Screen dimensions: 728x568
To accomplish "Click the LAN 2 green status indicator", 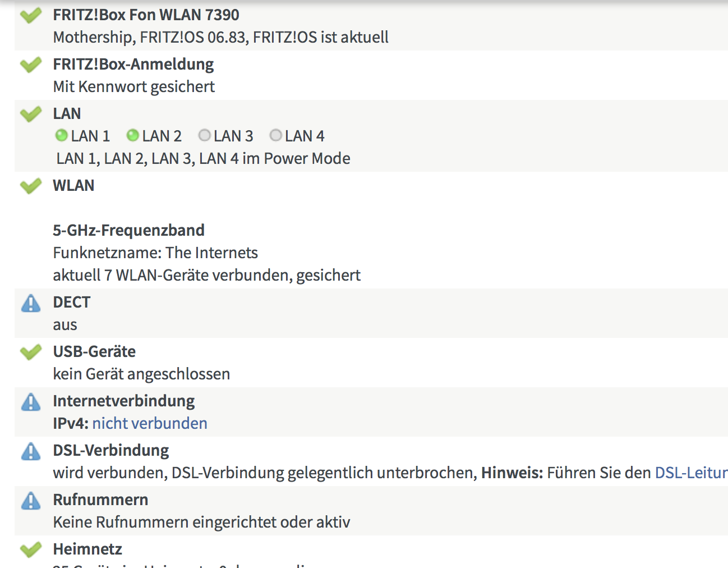I will coord(132,135).
